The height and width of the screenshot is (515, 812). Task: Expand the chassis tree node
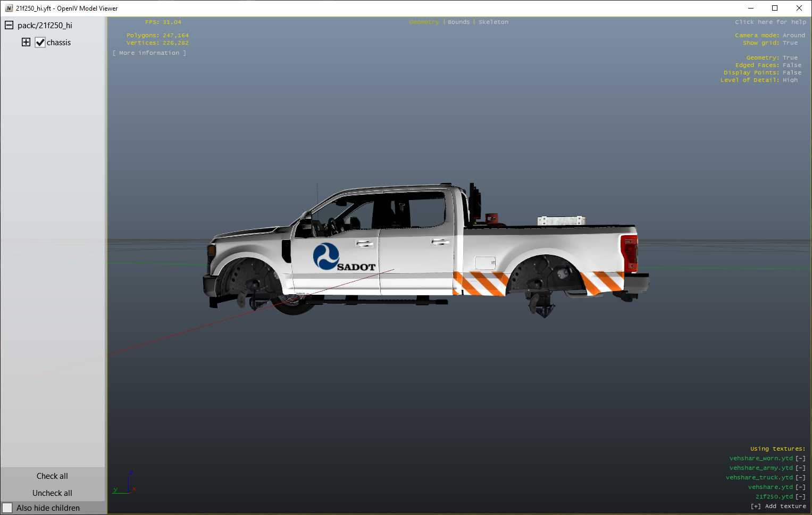(26, 42)
